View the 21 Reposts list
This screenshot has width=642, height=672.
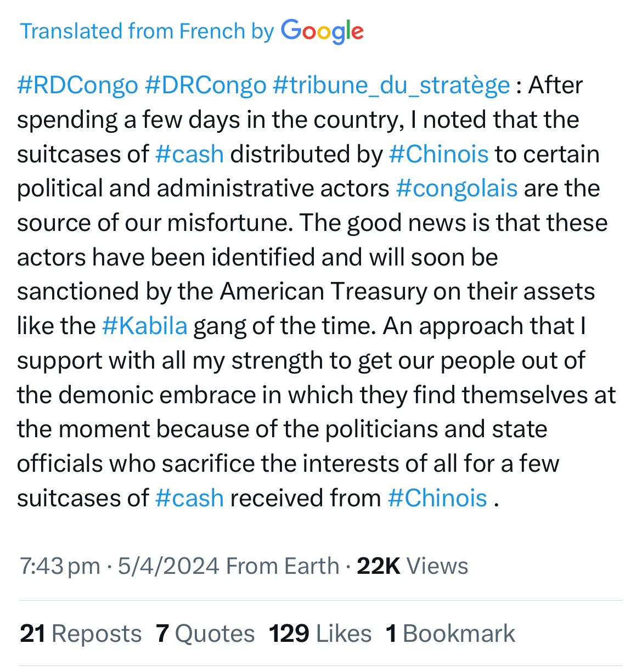pyautogui.click(x=81, y=634)
